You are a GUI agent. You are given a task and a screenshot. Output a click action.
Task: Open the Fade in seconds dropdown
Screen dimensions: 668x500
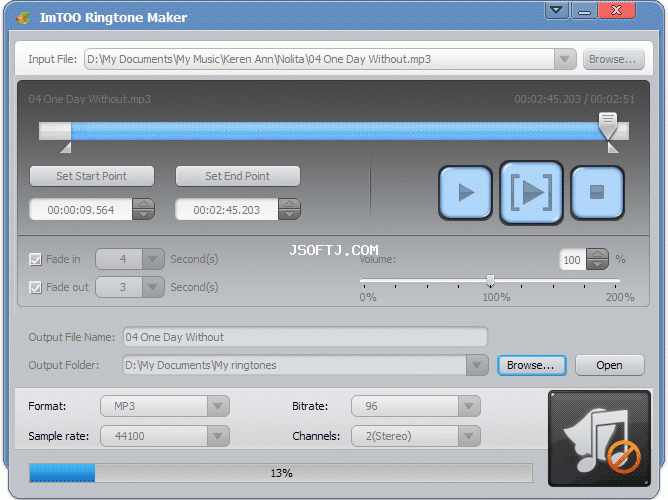153,259
